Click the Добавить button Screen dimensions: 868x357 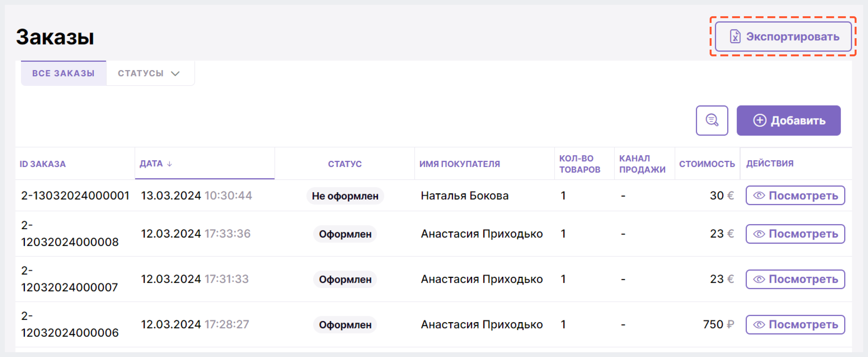pyautogui.click(x=789, y=120)
